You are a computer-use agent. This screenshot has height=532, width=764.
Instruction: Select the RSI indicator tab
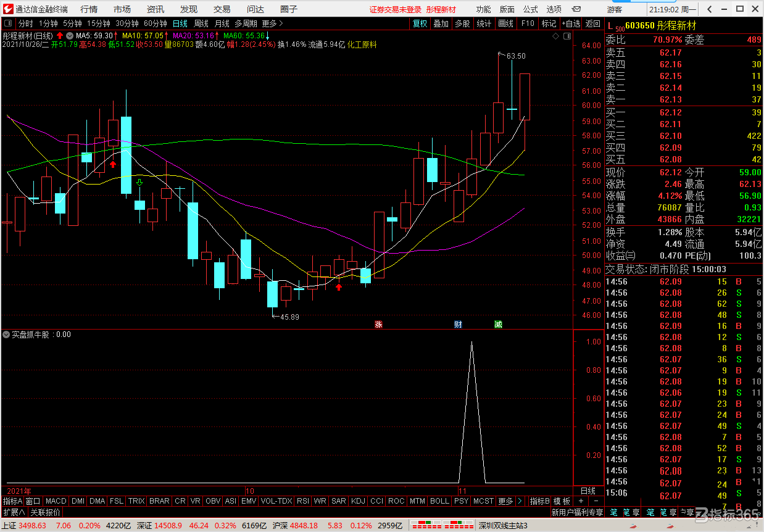(x=303, y=501)
